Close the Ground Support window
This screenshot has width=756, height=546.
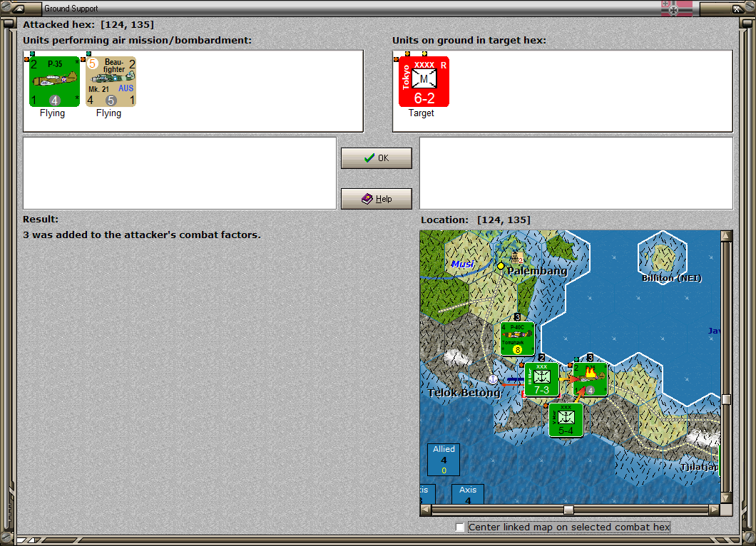tap(737, 8)
